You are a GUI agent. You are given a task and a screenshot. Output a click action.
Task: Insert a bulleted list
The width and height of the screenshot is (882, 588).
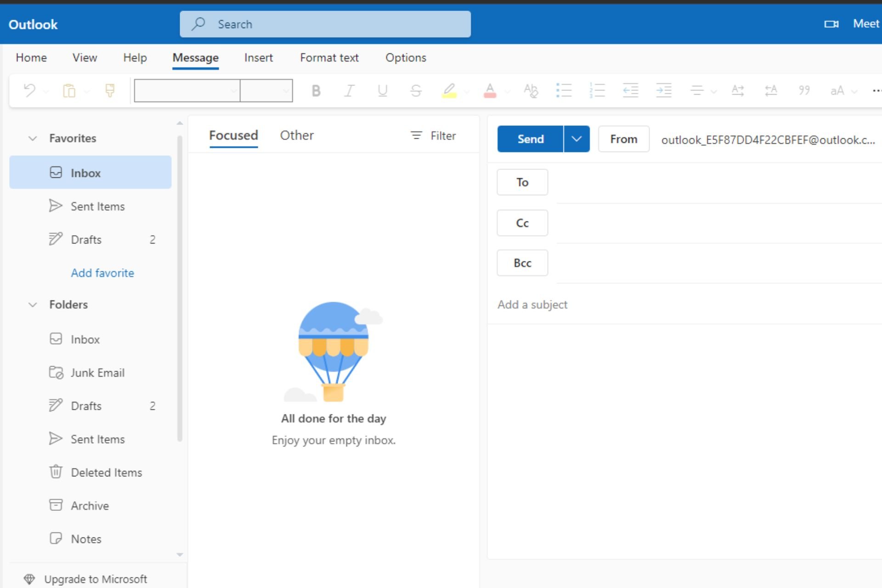pyautogui.click(x=564, y=90)
